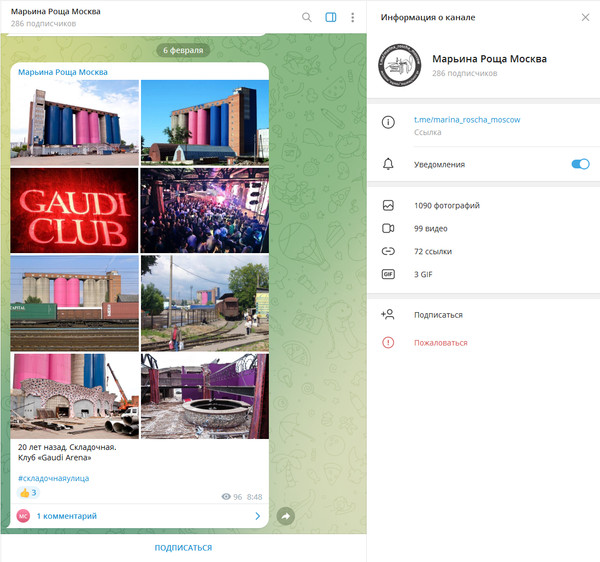Screen dimensions: 600x562
Task: Click the thumbs-up reaction with 3
Action: tap(28, 493)
